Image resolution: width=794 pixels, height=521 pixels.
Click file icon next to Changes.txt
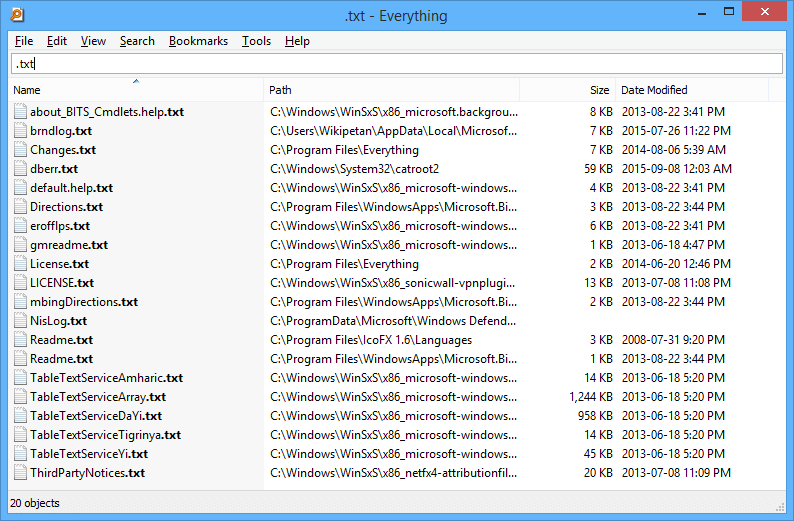20,149
